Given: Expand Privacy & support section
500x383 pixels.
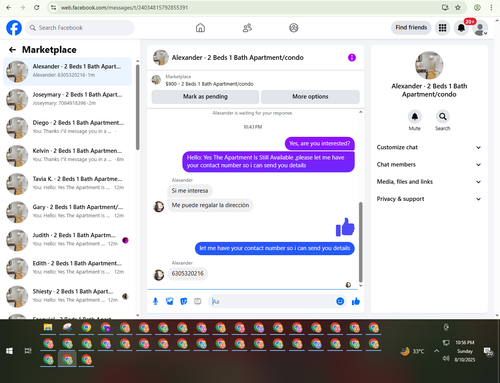Looking at the screenshot, I should coord(429,199).
